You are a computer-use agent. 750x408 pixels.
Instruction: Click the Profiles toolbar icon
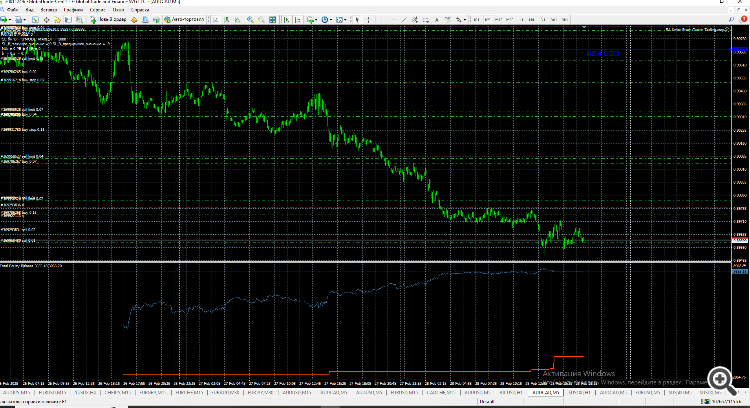pos(18,20)
